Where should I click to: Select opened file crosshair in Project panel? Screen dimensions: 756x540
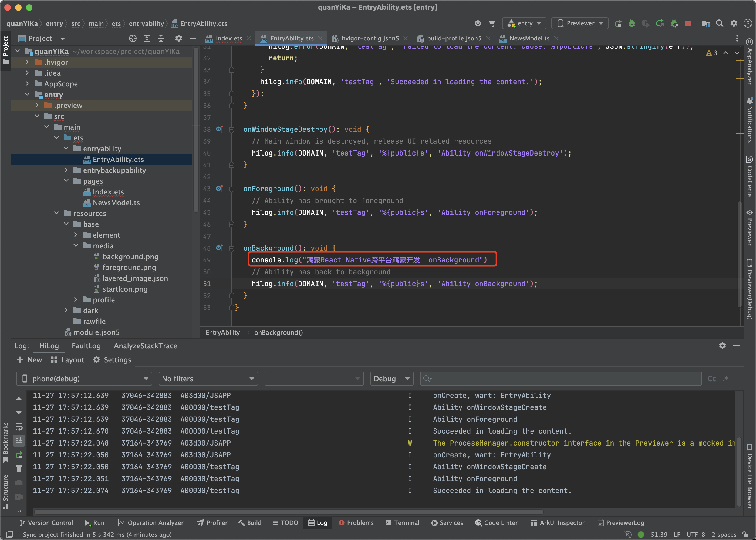pos(133,39)
